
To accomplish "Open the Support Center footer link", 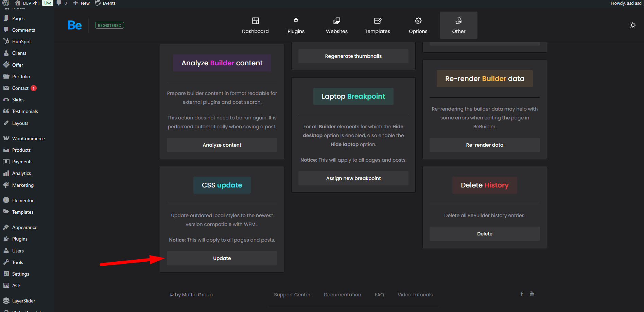I will tap(292, 295).
